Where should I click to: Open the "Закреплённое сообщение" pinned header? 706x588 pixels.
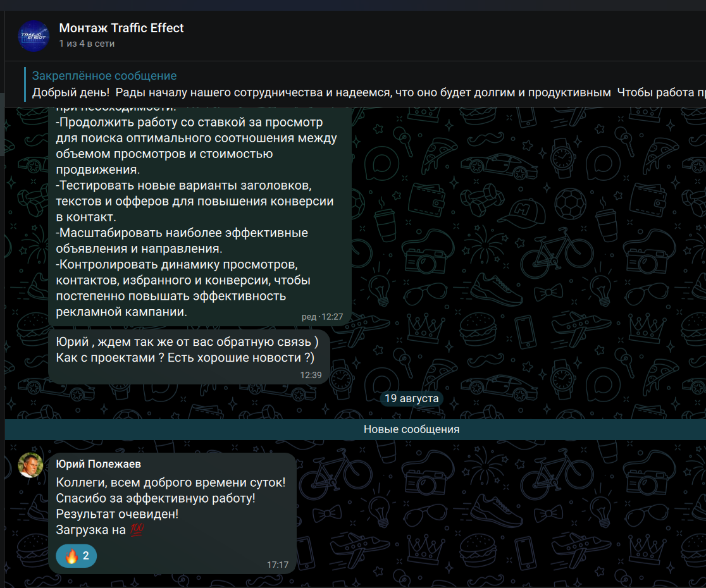(104, 76)
